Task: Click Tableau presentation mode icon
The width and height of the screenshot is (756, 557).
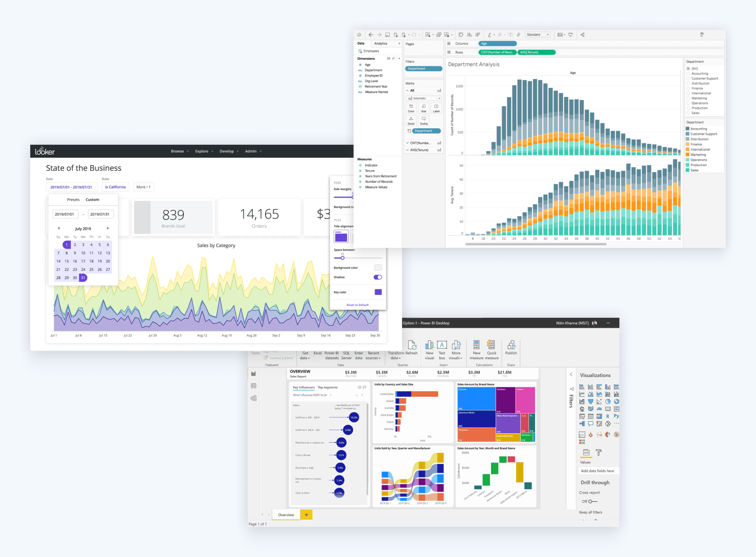Action: pyautogui.click(x=571, y=35)
